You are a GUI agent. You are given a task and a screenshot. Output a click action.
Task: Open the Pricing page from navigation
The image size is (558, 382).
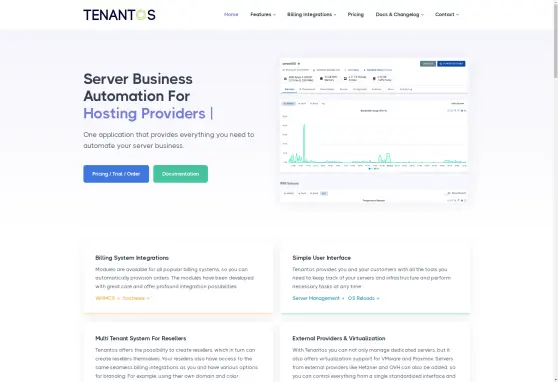(356, 15)
